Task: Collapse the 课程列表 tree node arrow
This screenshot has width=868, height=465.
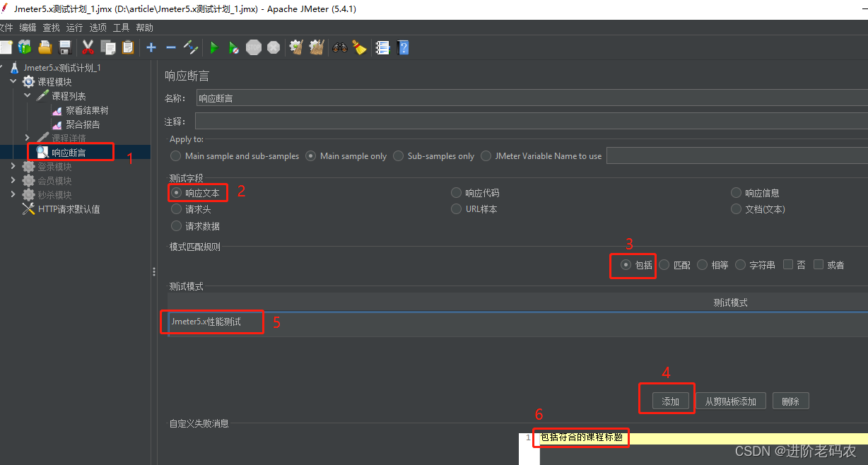Action: pyautogui.click(x=28, y=96)
